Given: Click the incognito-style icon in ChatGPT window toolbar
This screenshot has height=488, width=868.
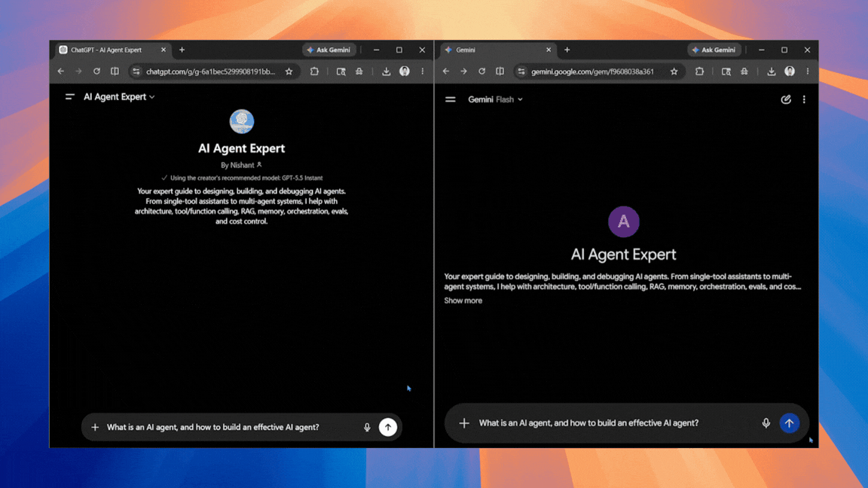Looking at the screenshot, I should click(359, 72).
